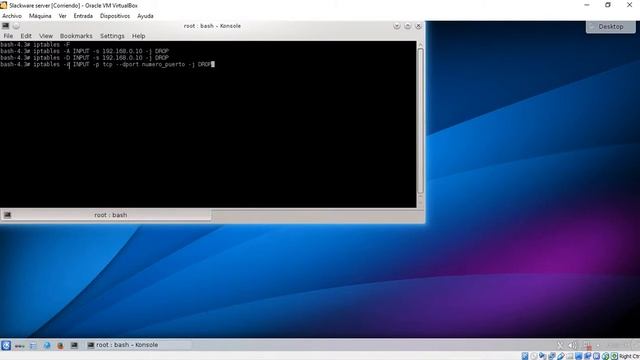Click VirtualBox recording indicator
This screenshot has height=360, width=640.
click(x=587, y=356)
